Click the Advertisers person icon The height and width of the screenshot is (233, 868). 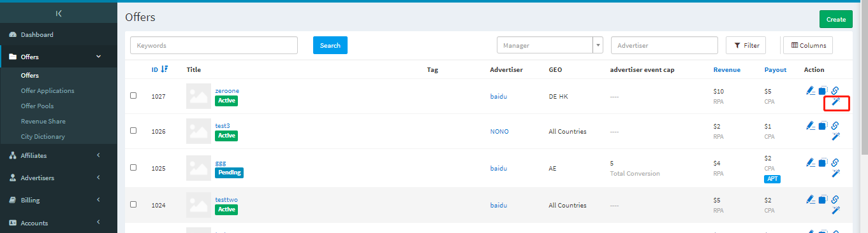[x=12, y=178]
